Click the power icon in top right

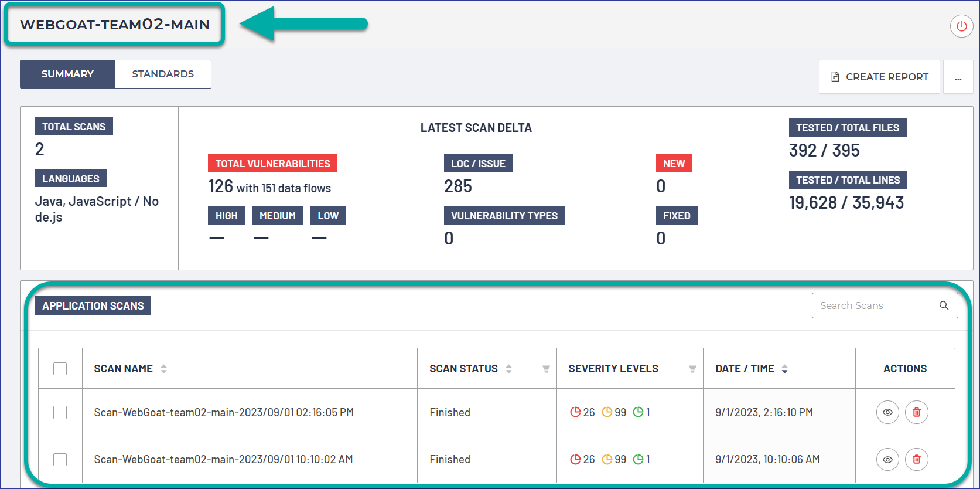pos(961,26)
